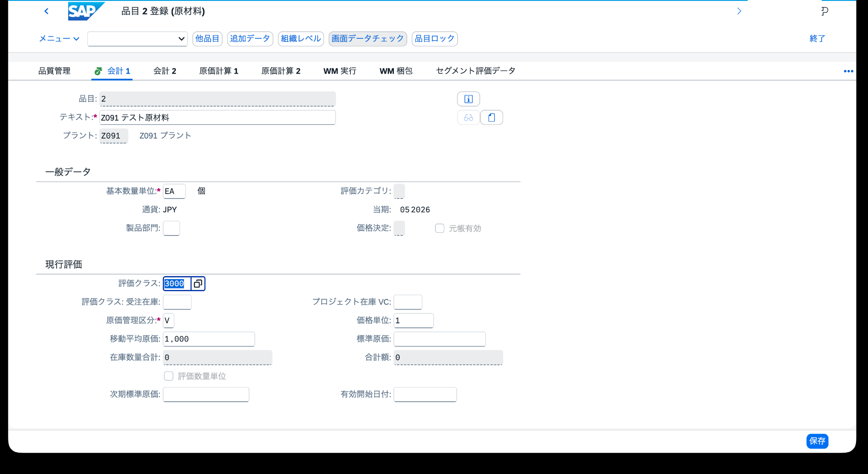The width and height of the screenshot is (868, 474).
Task: Switch to the WM 実行 tab
Action: tap(340, 71)
